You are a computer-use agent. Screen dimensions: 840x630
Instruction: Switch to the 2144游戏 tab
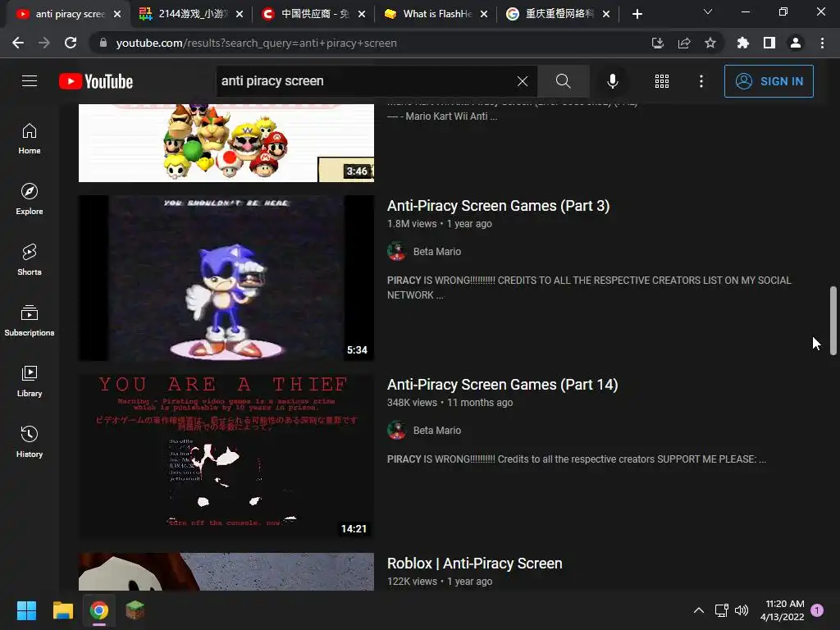(190, 14)
